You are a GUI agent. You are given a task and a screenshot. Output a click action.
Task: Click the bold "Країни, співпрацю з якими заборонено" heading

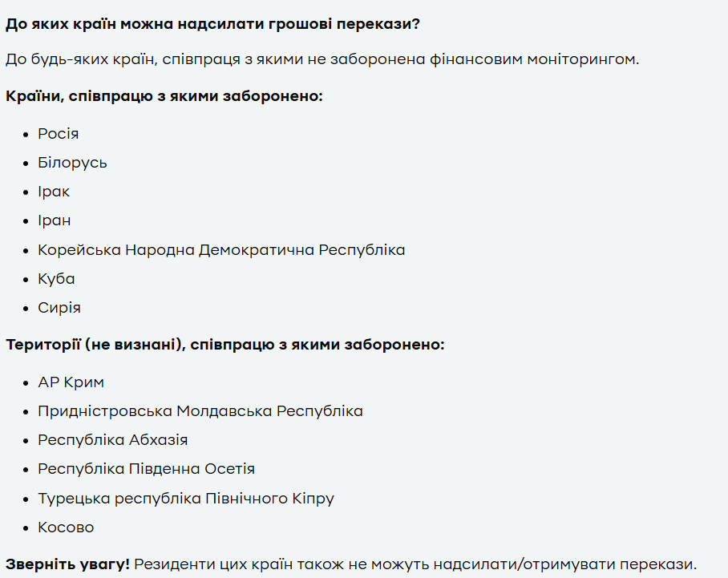[164, 96]
